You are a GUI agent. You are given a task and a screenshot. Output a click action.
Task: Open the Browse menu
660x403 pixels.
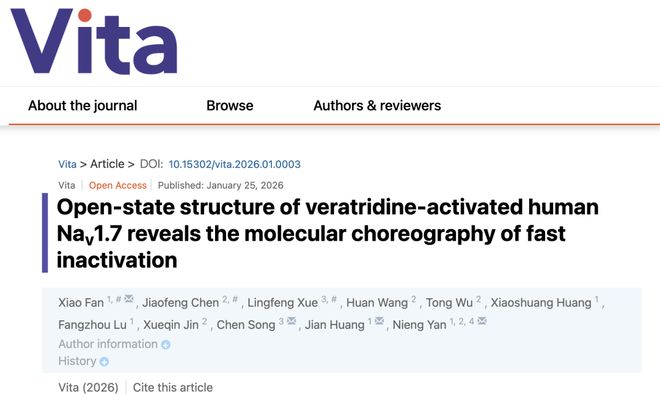pyautogui.click(x=230, y=105)
